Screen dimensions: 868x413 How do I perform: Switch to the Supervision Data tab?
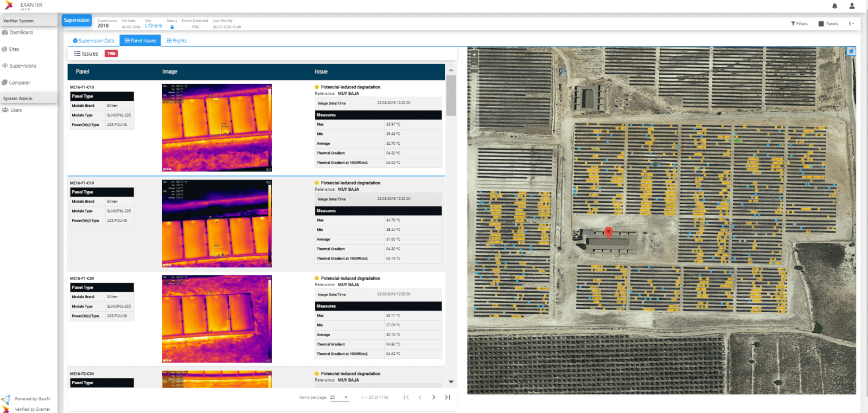coord(93,41)
